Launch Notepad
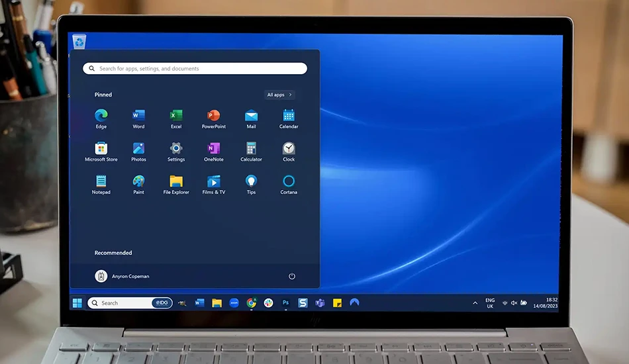The height and width of the screenshot is (364, 629). click(101, 185)
